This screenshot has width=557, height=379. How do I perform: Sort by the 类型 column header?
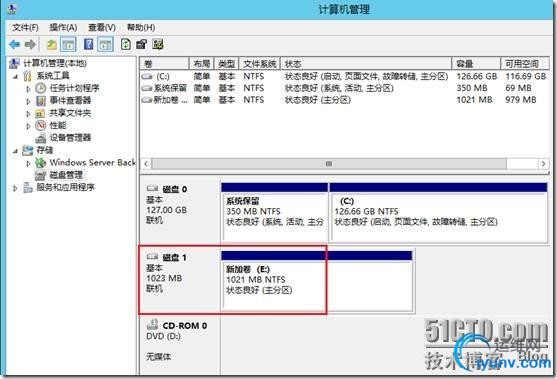pyautogui.click(x=227, y=64)
